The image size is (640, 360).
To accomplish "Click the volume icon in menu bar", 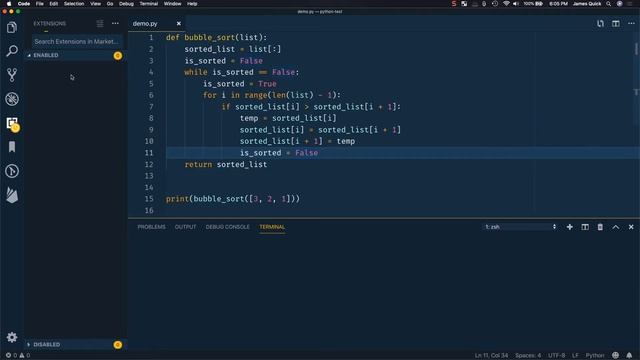I will point(516,4).
